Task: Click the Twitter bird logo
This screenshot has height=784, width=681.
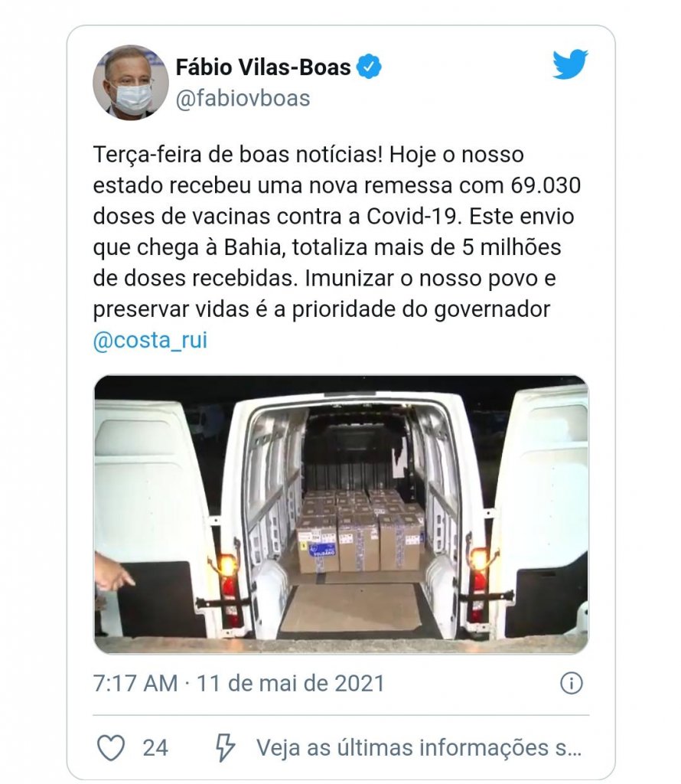Action: [570, 64]
